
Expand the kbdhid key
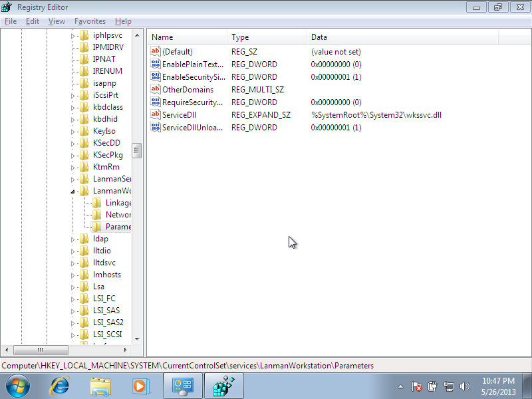coord(72,120)
